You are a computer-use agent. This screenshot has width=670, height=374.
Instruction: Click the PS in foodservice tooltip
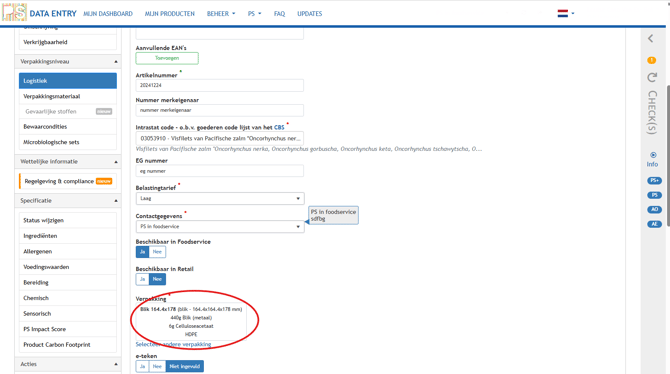pyautogui.click(x=333, y=215)
